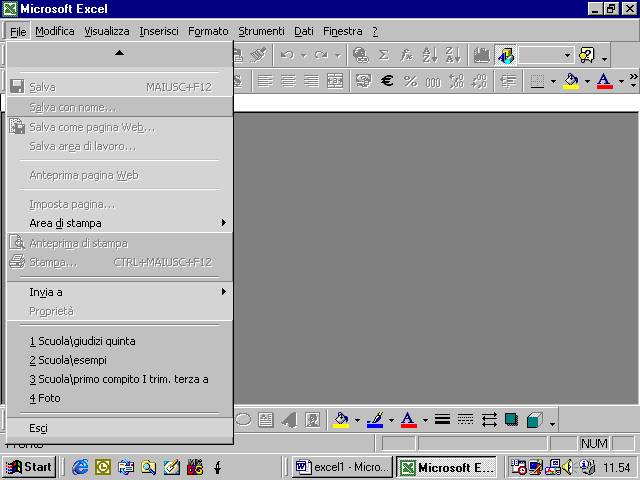Open recent file Scuola\giudizi quinta
640x480 pixels.
tap(120, 341)
